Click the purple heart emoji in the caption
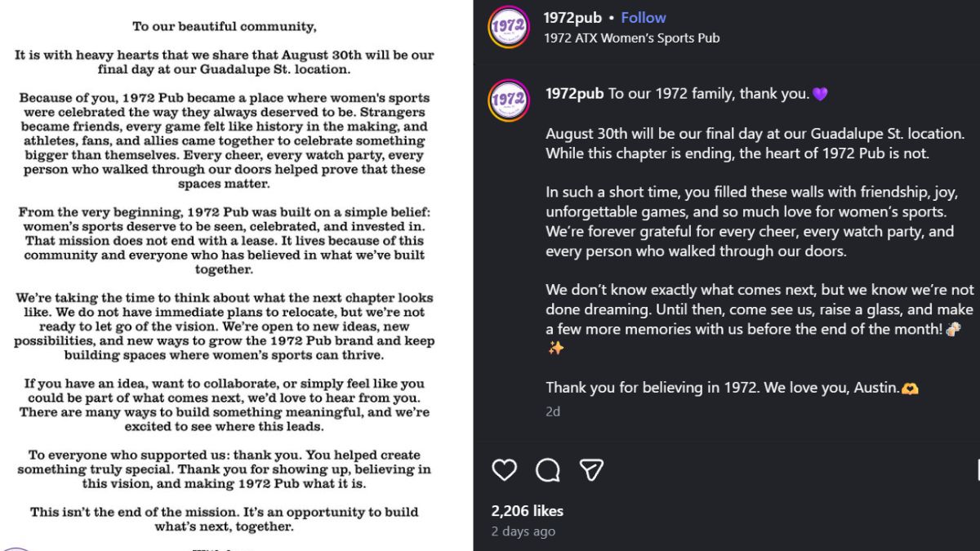Image resolution: width=980 pixels, height=551 pixels. pyautogui.click(x=820, y=94)
